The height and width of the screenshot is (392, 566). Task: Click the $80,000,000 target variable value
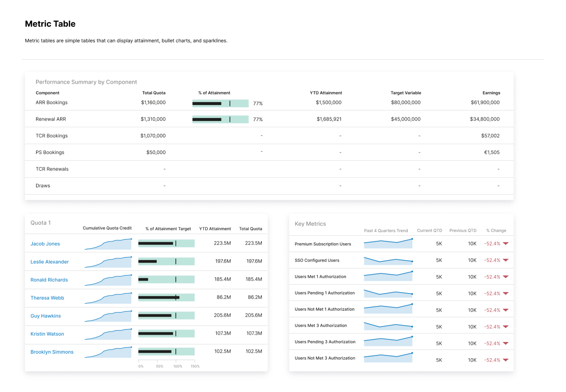(406, 103)
